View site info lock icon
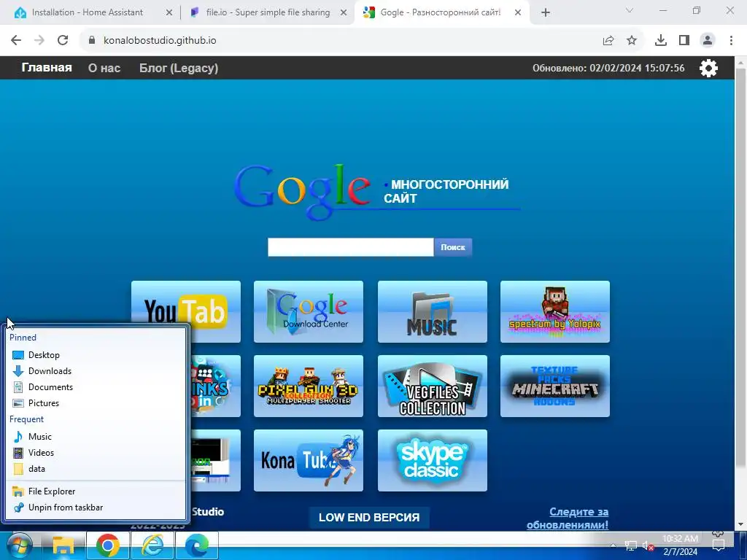The image size is (747, 560). 92,41
